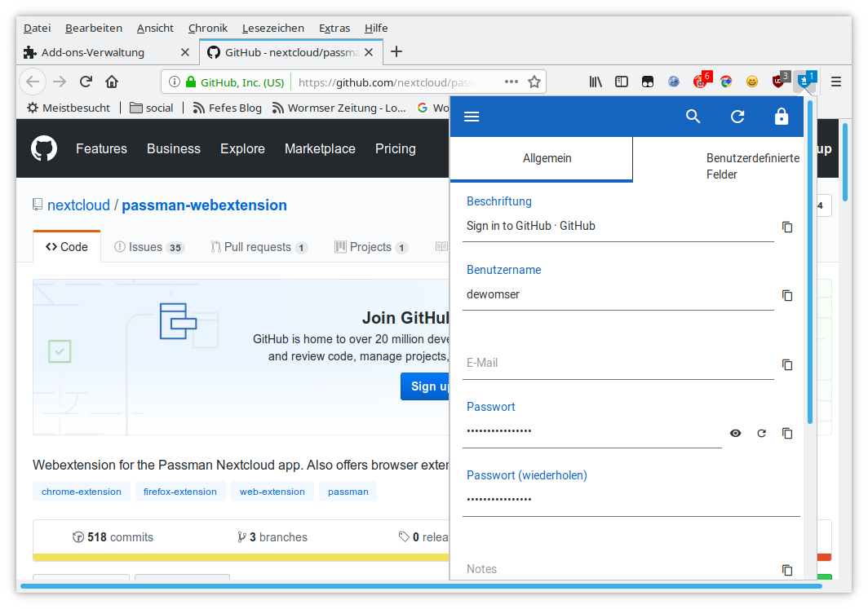Viewport: 868px width, 609px height.
Task: Open a new browser tab
Action: coord(396,52)
